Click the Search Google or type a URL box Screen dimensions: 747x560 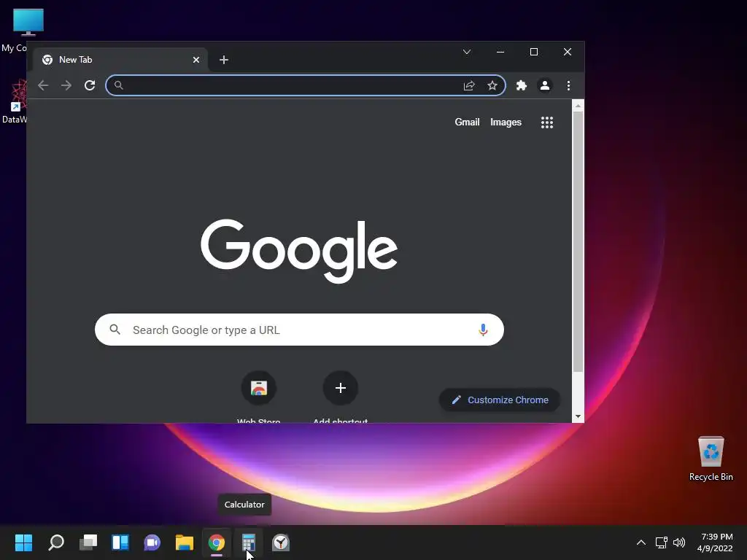(299, 330)
